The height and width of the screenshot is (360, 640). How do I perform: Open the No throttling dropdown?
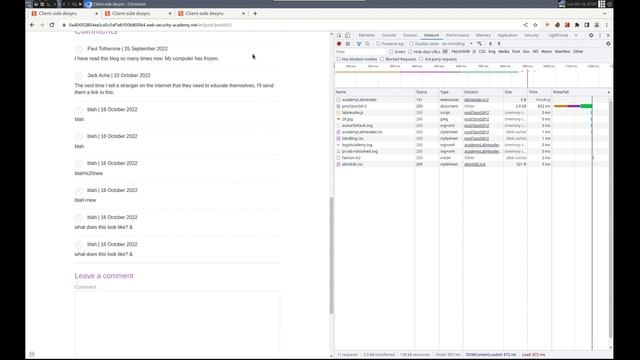pyautogui.click(x=457, y=44)
